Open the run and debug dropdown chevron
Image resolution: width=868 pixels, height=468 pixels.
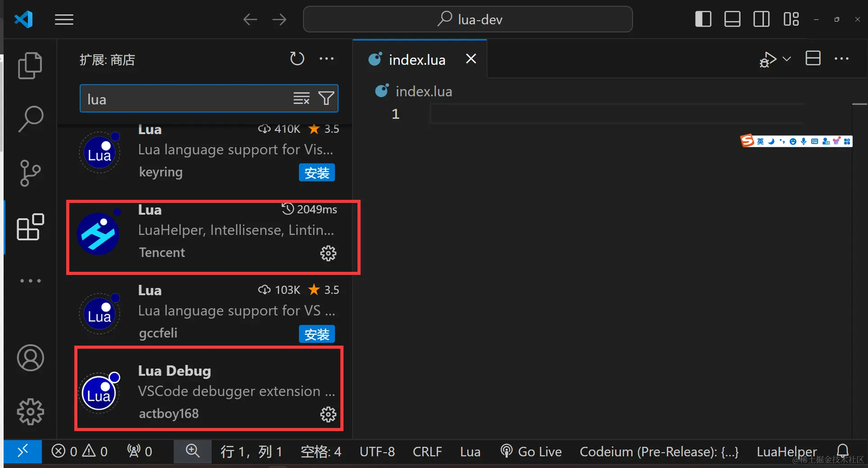[786, 59]
